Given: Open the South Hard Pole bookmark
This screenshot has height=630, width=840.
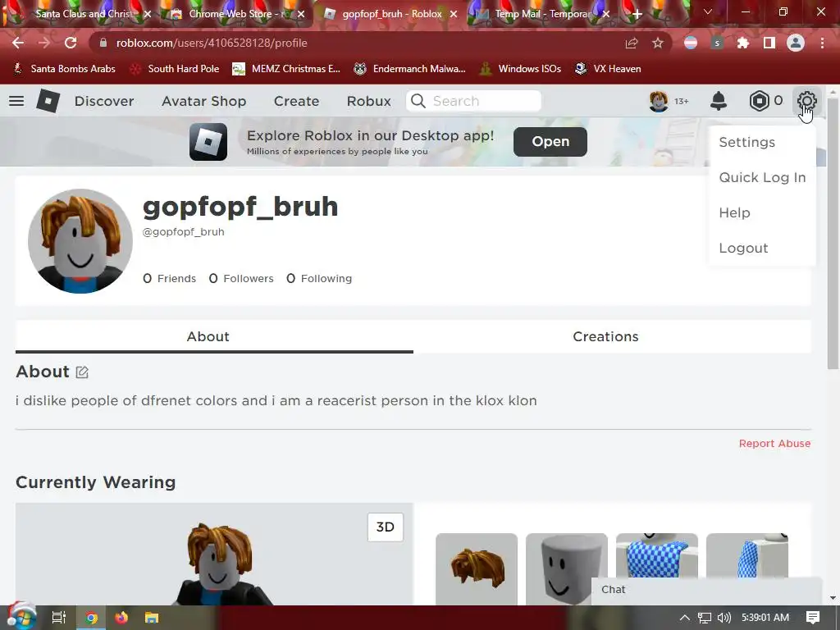Looking at the screenshot, I should pos(175,69).
